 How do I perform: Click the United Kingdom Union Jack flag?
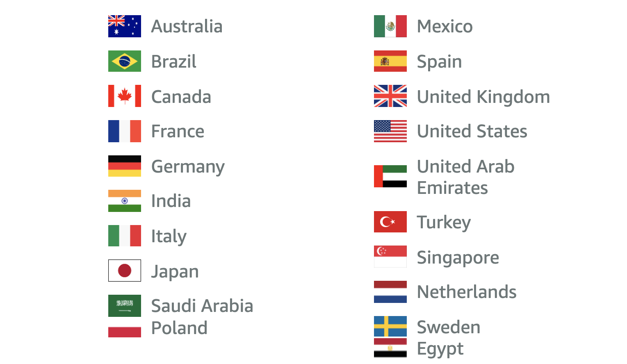390,96
